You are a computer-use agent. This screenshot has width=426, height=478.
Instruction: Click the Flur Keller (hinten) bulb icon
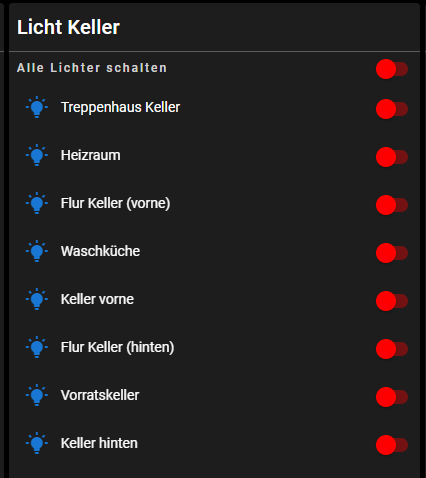37,347
